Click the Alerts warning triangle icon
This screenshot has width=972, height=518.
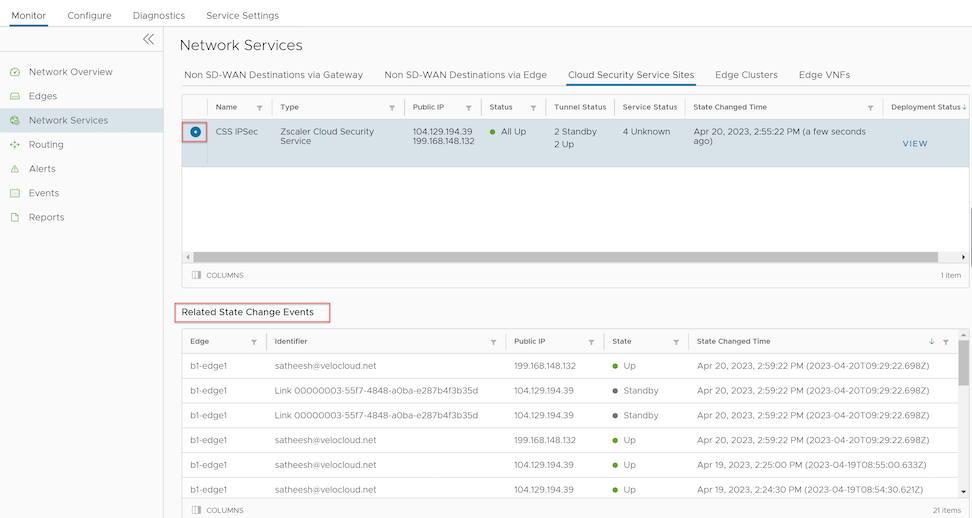(x=15, y=169)
